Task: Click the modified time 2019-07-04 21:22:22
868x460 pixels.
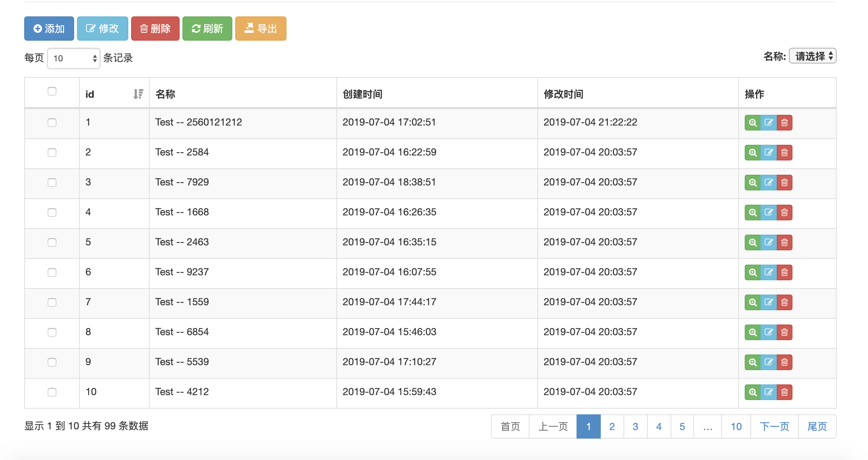Action: 590,122
